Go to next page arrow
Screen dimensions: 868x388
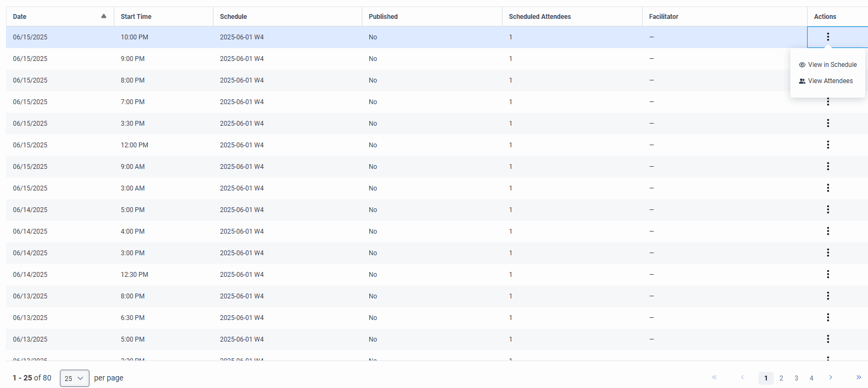[831, 378]
